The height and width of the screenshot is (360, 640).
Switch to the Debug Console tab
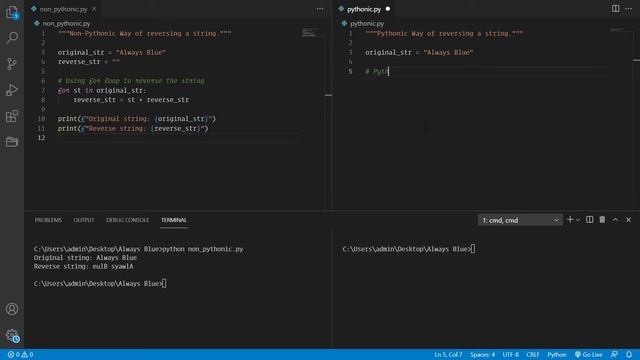click(x=127, y=220)
